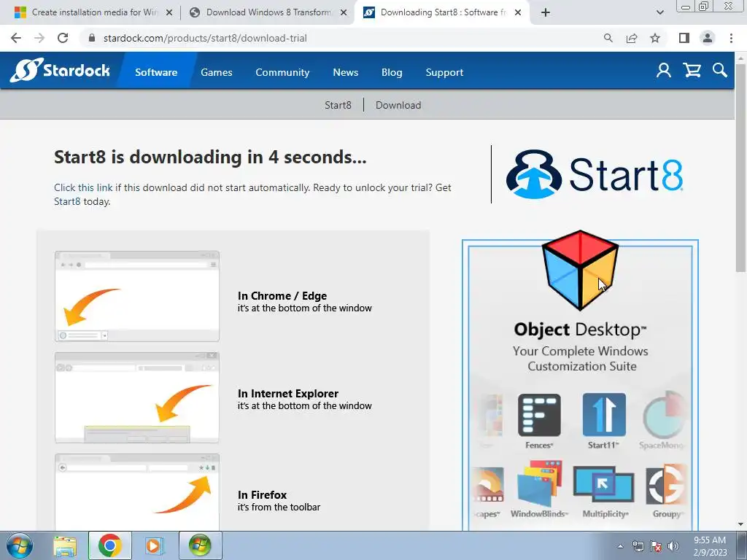Click the browser forward arrow

tap(39, 38)
